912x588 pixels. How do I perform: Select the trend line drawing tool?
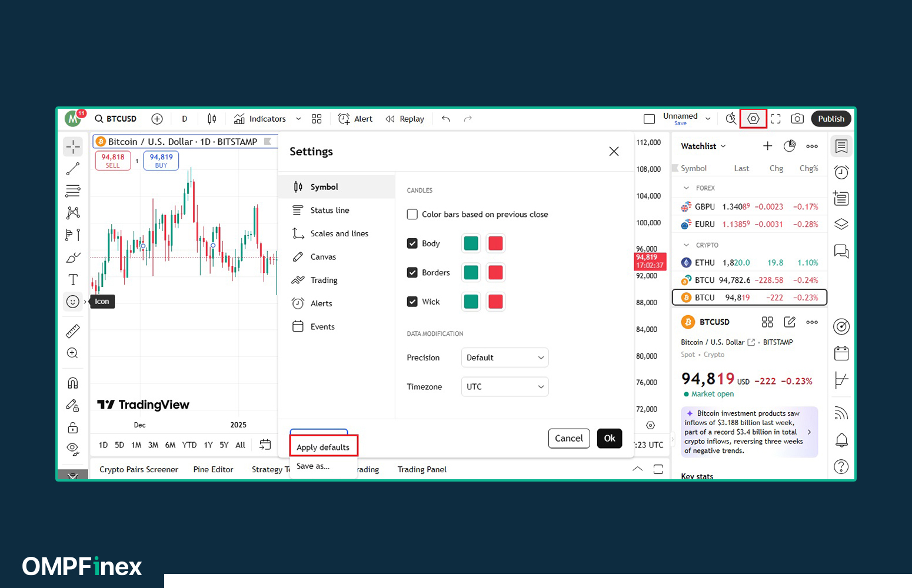point(73,169)
